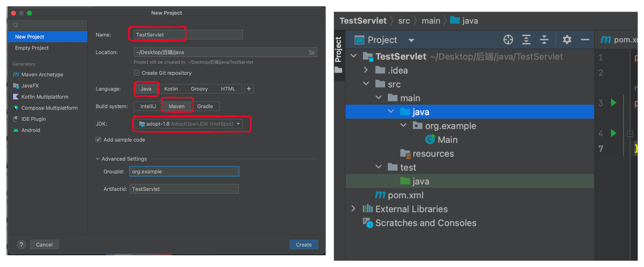The width and height of the screenshot is (644, 267).
Task: Click the fold marker in editor gutter
Action: click(630, 134)
